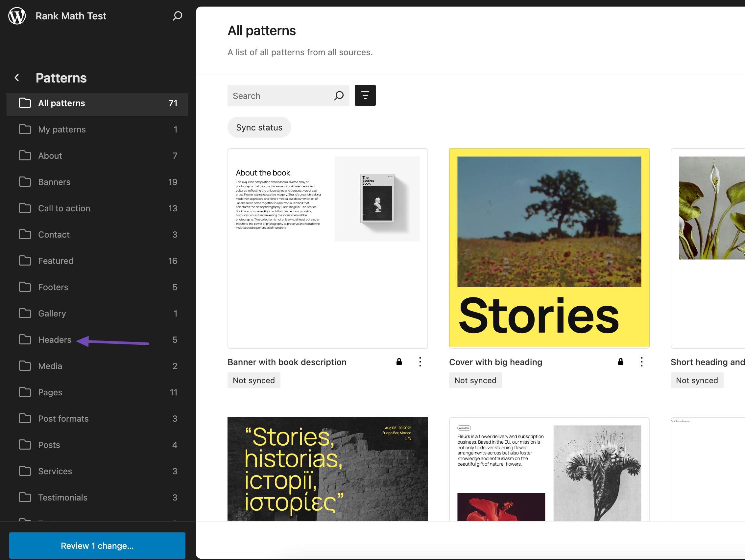Open the Testimonials category
745x560 pixels.
tap(97, 497)
